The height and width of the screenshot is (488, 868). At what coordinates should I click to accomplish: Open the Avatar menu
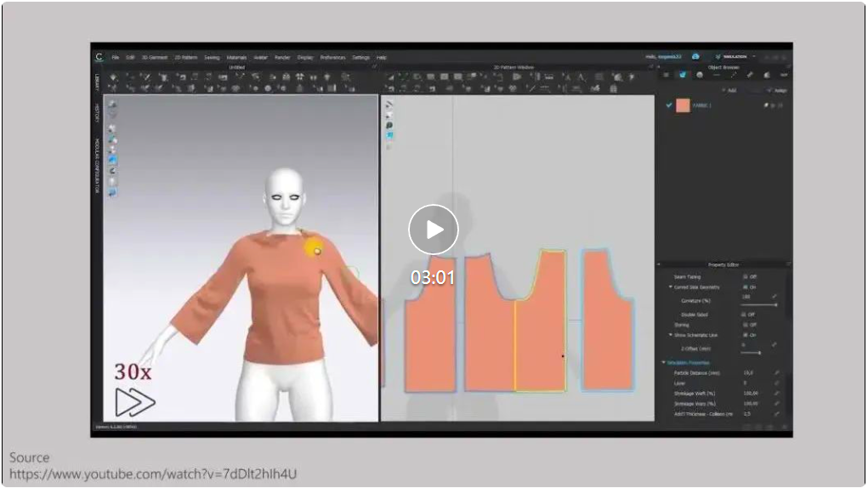point(260,58)
